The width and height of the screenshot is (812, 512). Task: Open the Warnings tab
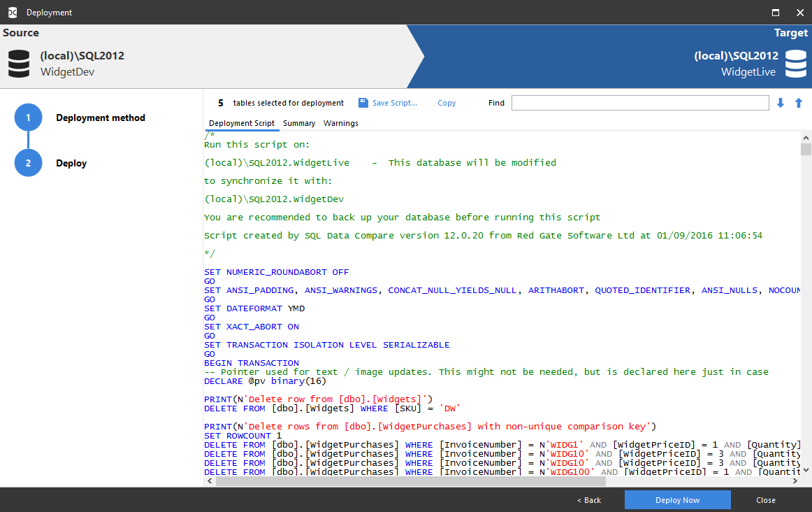pos(341,123)
